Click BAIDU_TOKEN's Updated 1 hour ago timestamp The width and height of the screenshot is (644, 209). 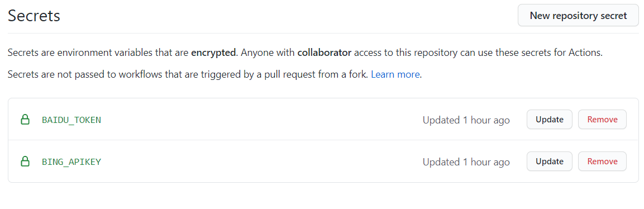466,120
